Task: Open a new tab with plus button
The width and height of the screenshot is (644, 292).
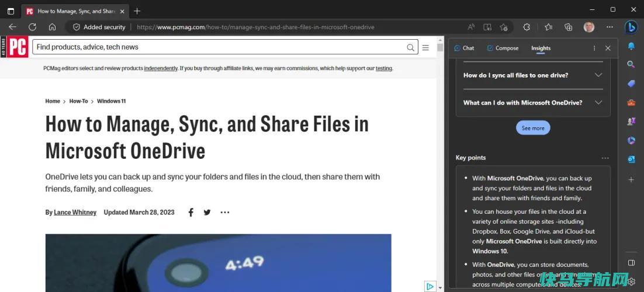Action: (x=137, y=11)
